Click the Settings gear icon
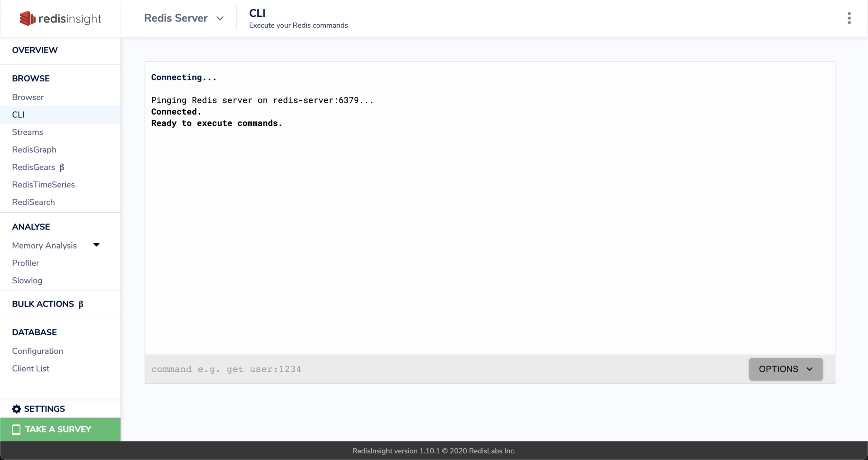868x460 pixels. [x=16, y=409]
